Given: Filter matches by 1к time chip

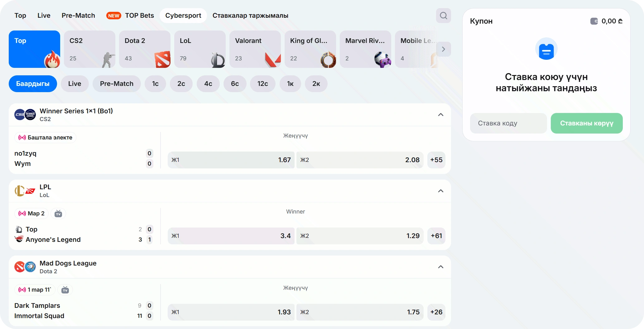Looking at the screenshot, I should pos(290,84).
